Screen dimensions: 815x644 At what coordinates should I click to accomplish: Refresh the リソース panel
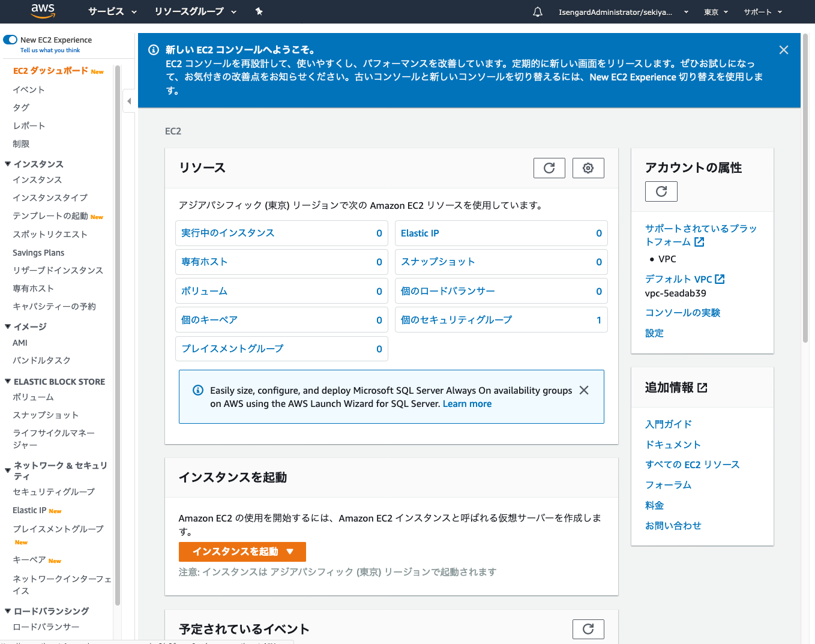[549, 168]
